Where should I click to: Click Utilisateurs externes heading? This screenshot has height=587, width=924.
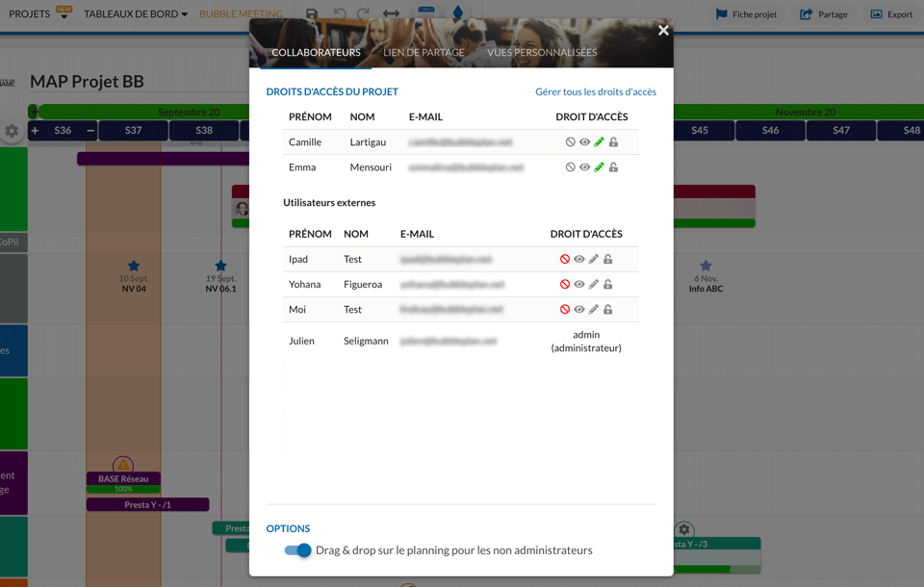click(329, 203)
